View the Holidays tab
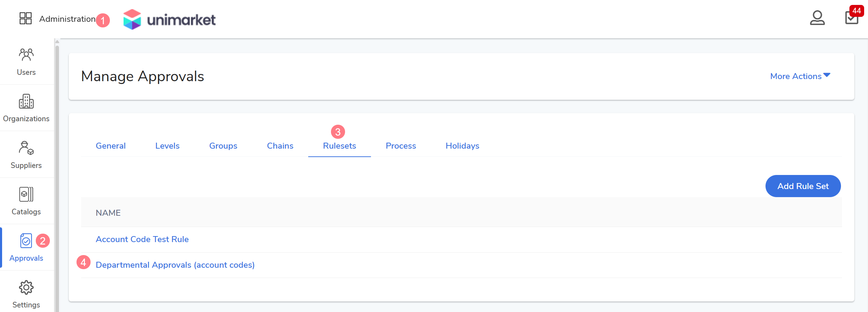 pos(462,146)
